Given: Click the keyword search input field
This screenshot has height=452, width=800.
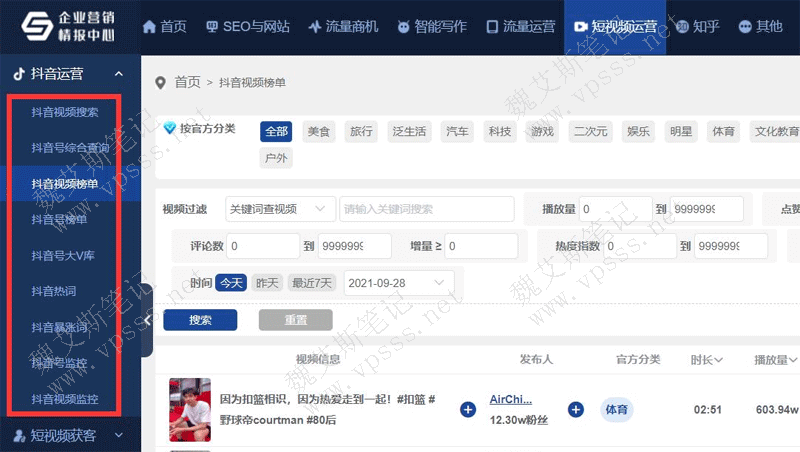Looking at the screenshot, I should pos(426,209).
